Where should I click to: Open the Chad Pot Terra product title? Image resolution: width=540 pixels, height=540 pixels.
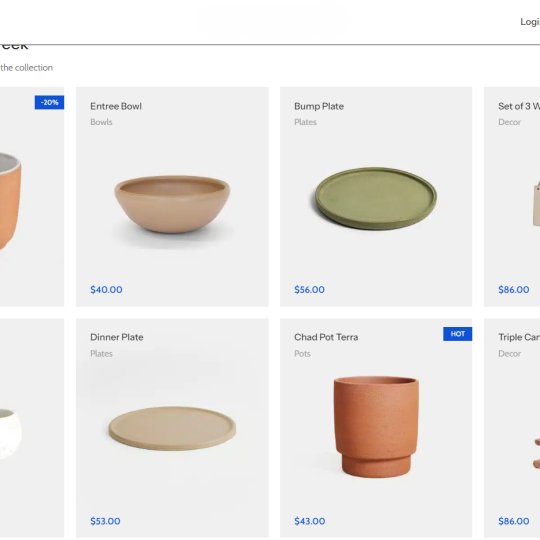click(326, 337)
